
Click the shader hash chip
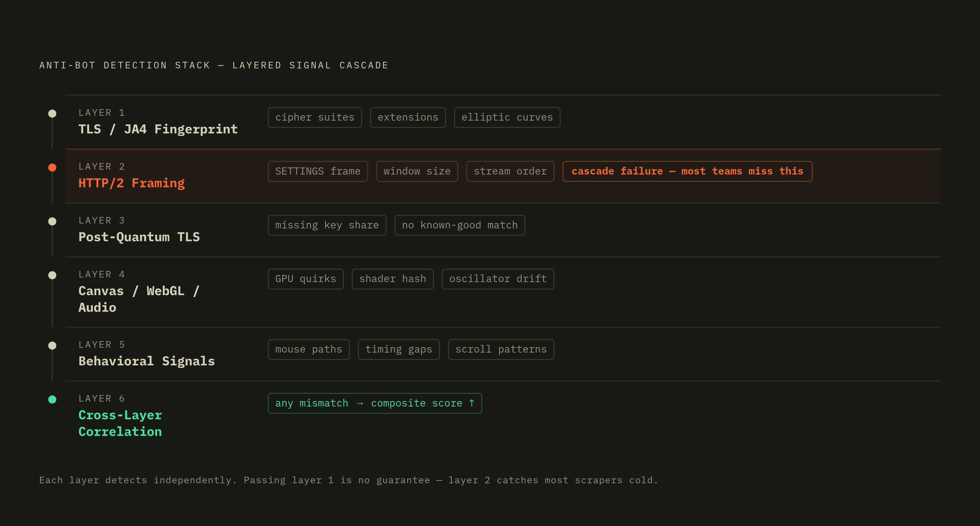pos(393,279)
